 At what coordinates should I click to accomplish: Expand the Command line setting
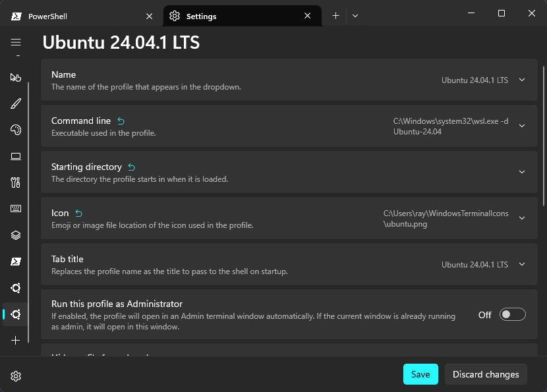[x=521, y=126]
